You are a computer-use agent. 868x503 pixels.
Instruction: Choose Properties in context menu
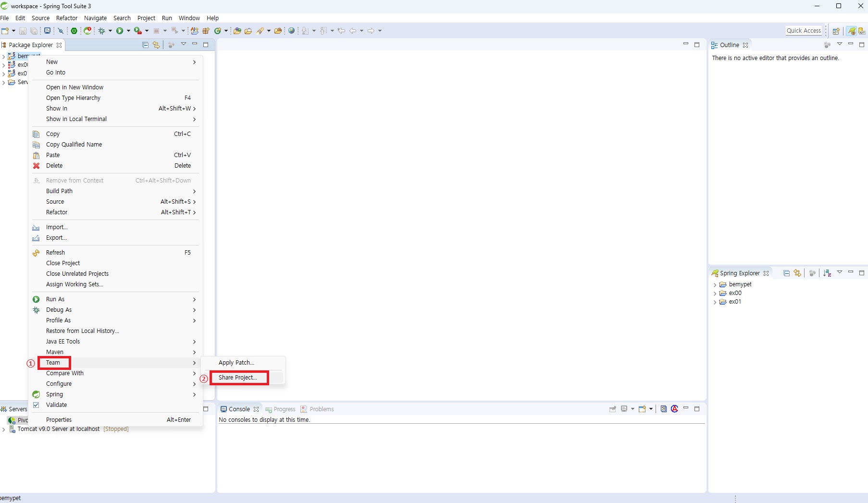pos(115,420)
